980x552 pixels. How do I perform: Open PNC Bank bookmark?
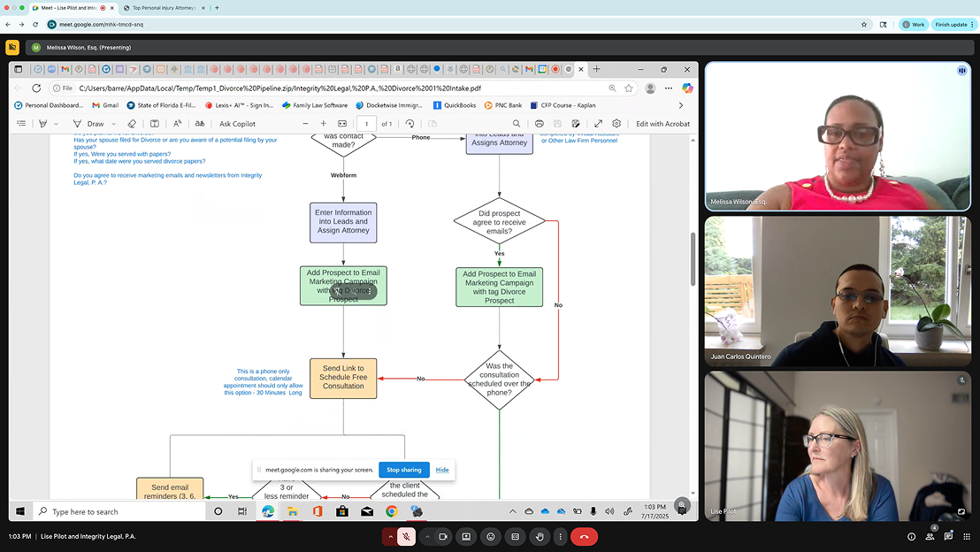coord(503,105)
